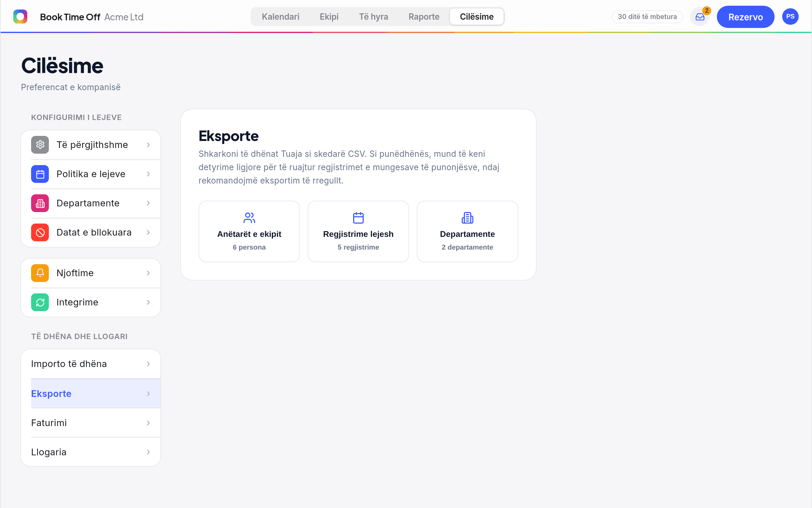Click the Eksporte panel heading
Screen dimensions: 812x508
228,136
